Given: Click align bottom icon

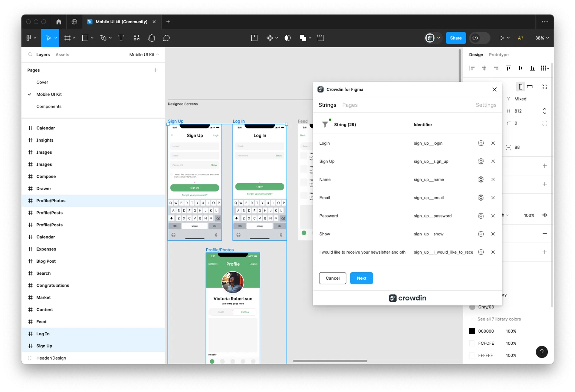Looking at the screenshot, I should pyautogui.click(x=532, y=68).
